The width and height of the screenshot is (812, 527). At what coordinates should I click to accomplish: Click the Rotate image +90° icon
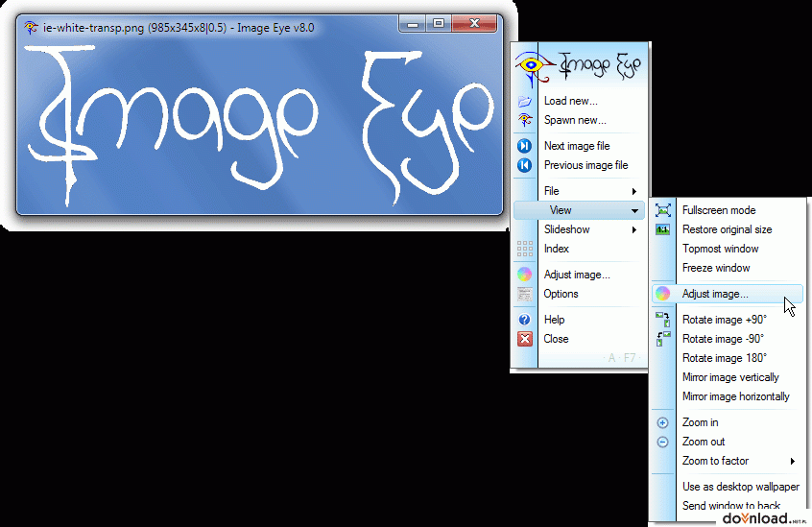point(663,320)
